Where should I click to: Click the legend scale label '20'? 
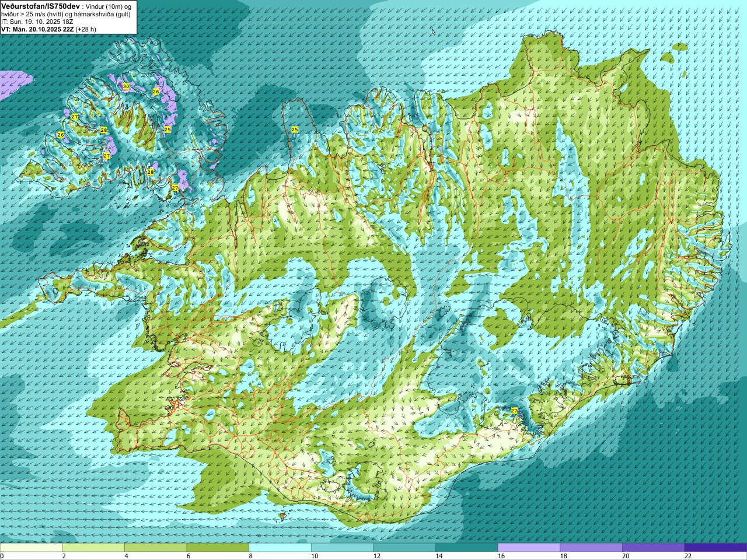point(626,556)
